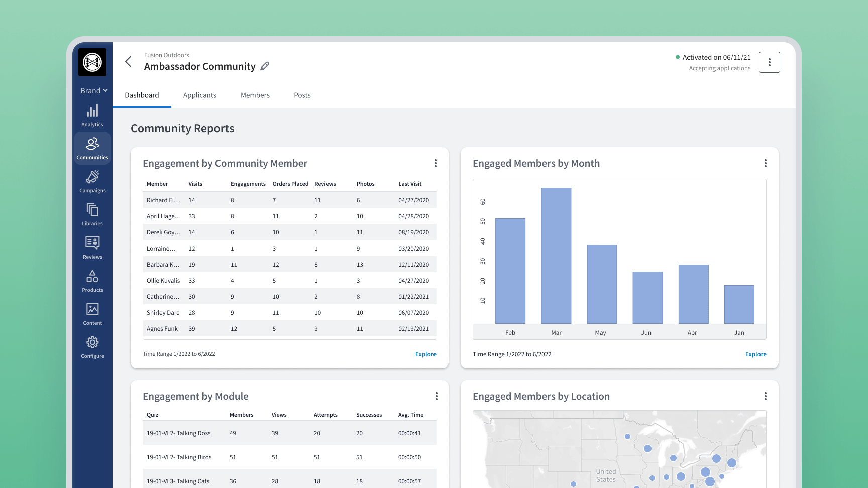This screenshot has width=868, height=488.
Task: Click the Mar bar in the chart
Action: 556,256
